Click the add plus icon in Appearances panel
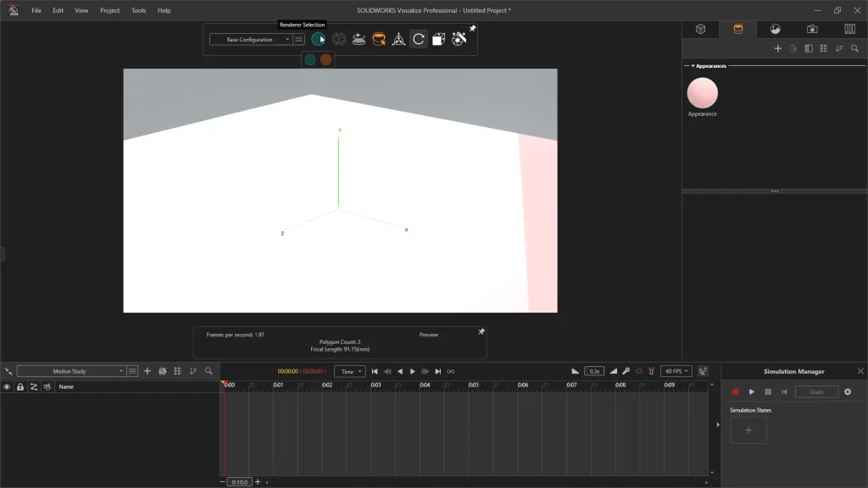This screenshot has height=488, width=868. 778,48
